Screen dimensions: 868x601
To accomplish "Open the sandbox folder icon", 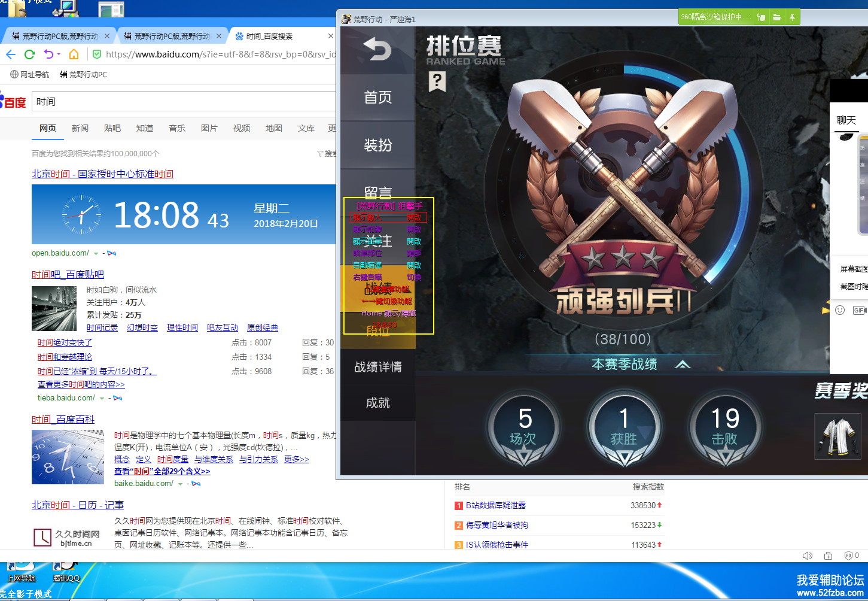I will tap(776, 17).
